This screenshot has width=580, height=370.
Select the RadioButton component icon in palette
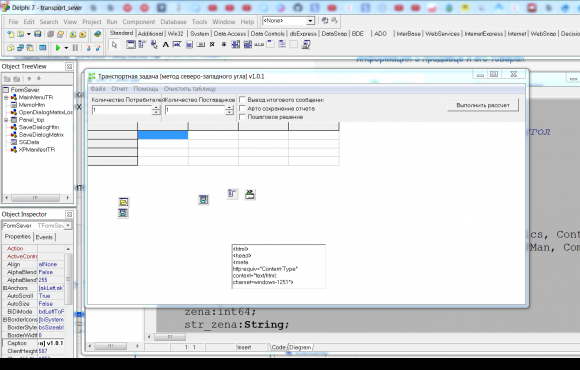click(x=224, y=45)
